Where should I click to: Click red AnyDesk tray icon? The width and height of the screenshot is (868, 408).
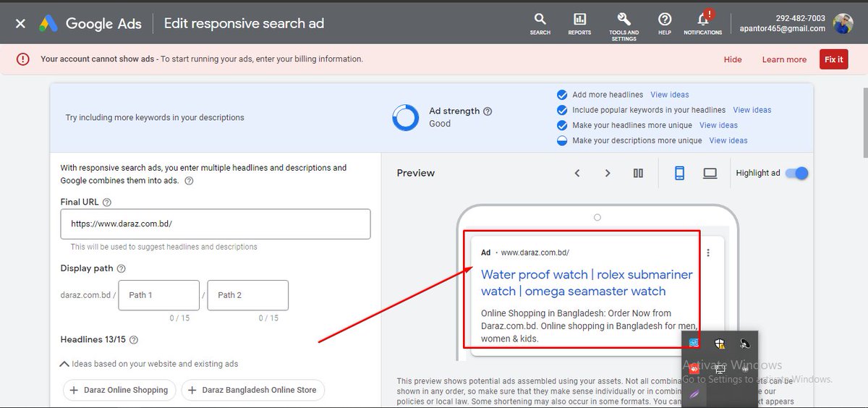click(x=694, y=369)
